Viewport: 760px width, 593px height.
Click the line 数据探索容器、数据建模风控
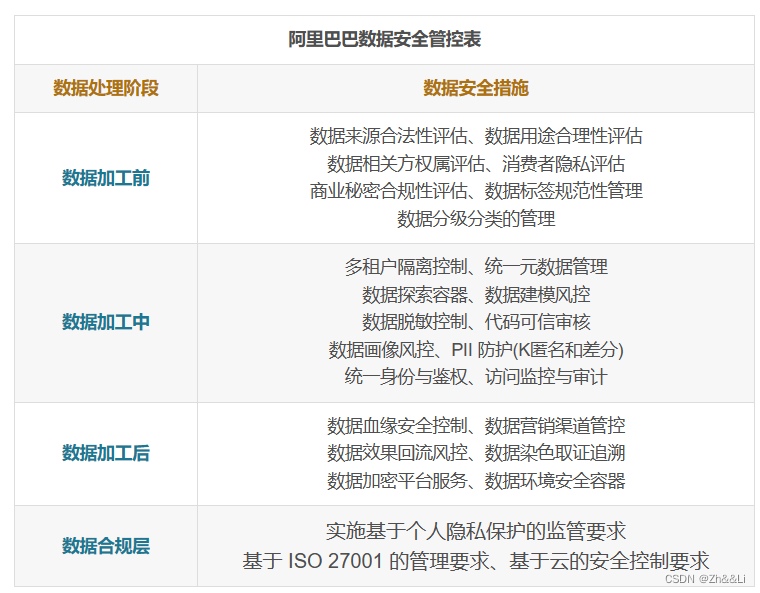pos(476,295)
